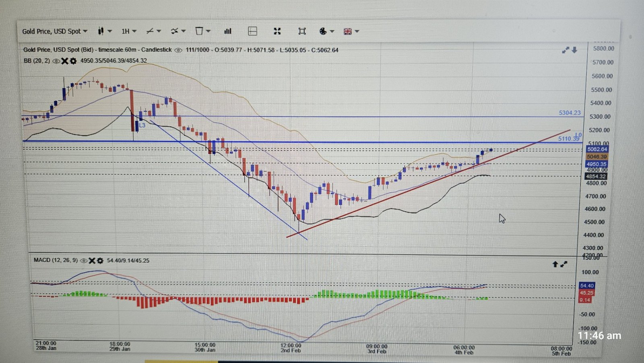Select the line drawing tool icon
The width and height of the screenshot is (644, 363).
(150, 31)
